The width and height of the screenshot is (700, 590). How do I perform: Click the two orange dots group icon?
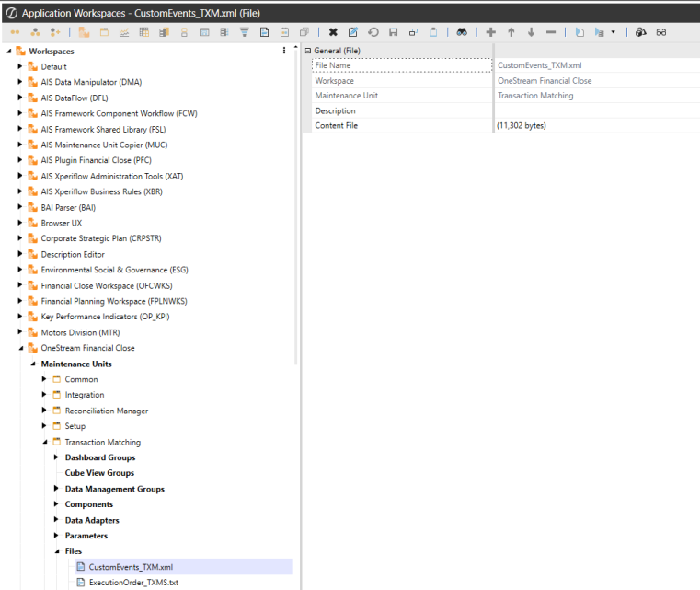pos(16,32)
